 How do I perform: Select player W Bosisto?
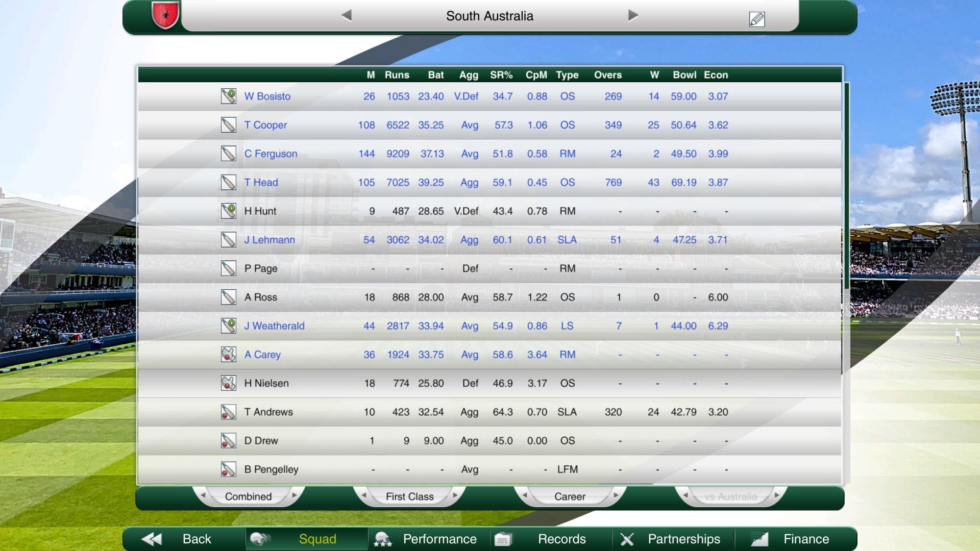click(x=267, y=96)
